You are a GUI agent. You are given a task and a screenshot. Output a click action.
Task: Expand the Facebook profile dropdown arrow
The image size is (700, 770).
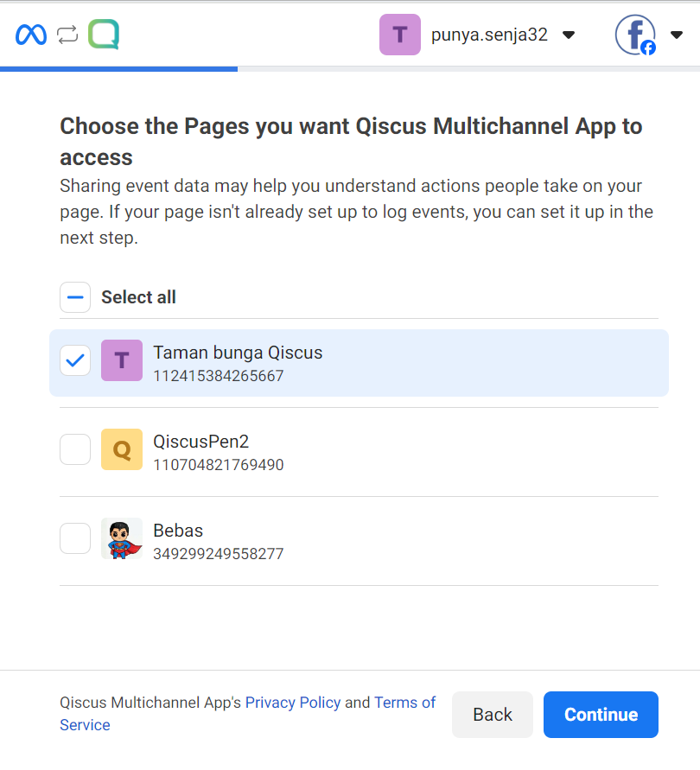pyautogui.click(x=677, y=35)
